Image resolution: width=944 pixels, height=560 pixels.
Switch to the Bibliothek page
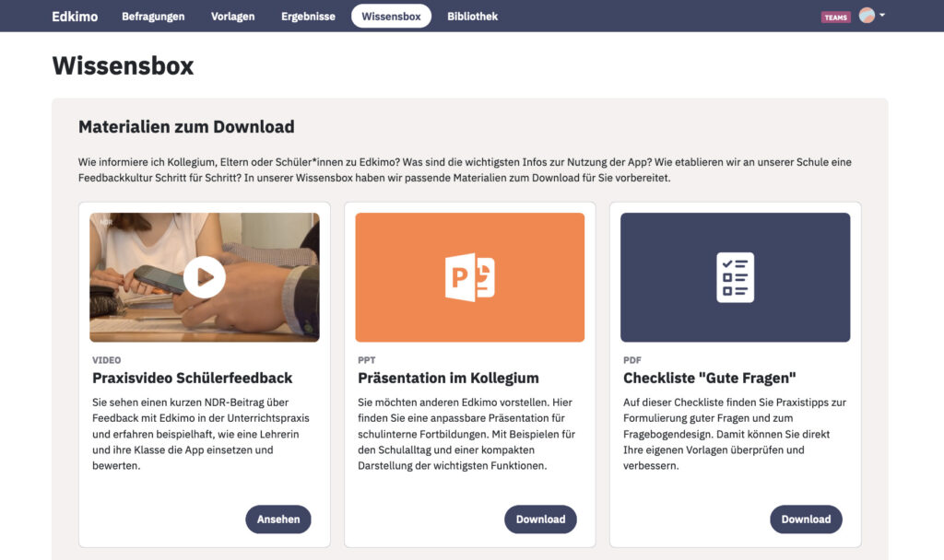click(x=472, y=17)
